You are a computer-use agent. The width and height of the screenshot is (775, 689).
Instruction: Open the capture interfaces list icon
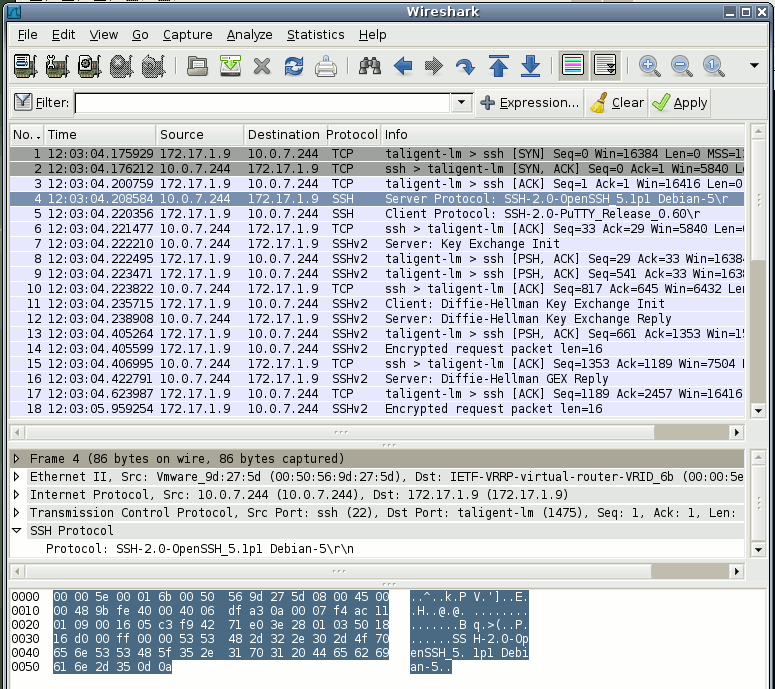[26, 66]
